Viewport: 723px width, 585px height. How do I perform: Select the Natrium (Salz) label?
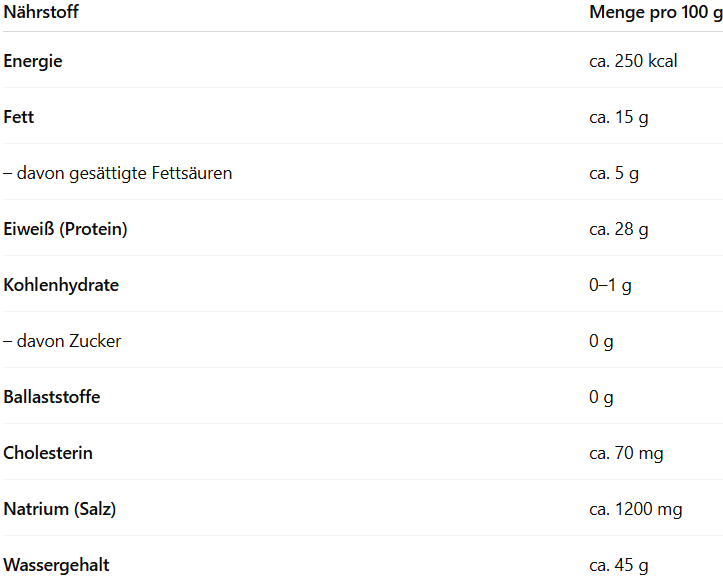click(59, 509)
